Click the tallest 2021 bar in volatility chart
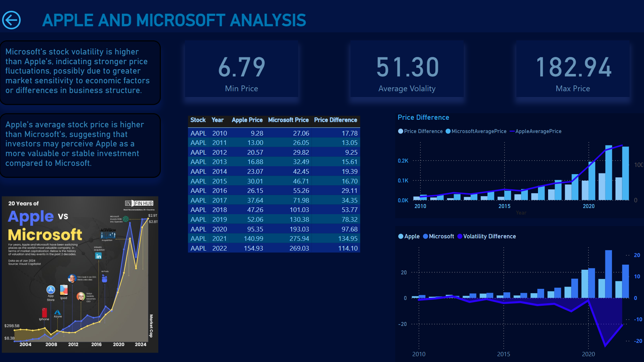 click(x=609, y=274)
